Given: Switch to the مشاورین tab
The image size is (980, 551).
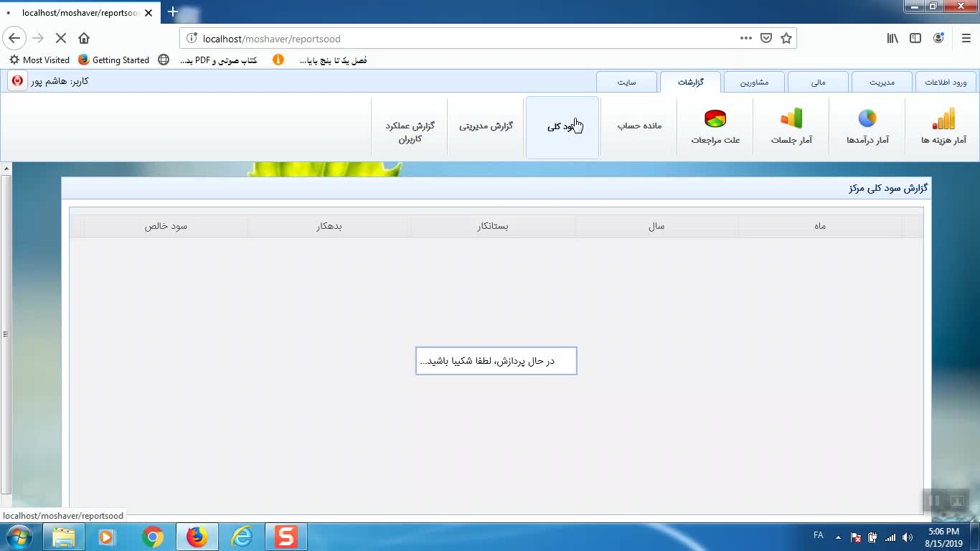Looking at the screenshot, I should pyautogui.click(x=754, y=83).
